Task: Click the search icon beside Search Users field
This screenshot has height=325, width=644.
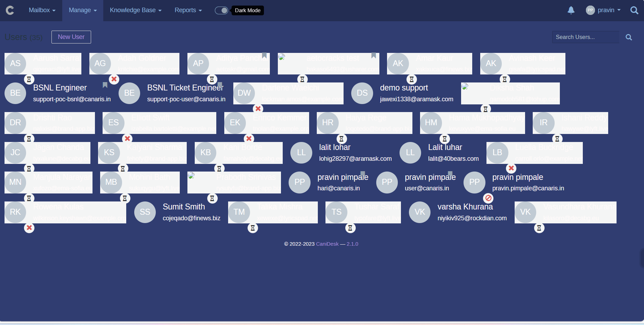Action: tap(629, 37)
